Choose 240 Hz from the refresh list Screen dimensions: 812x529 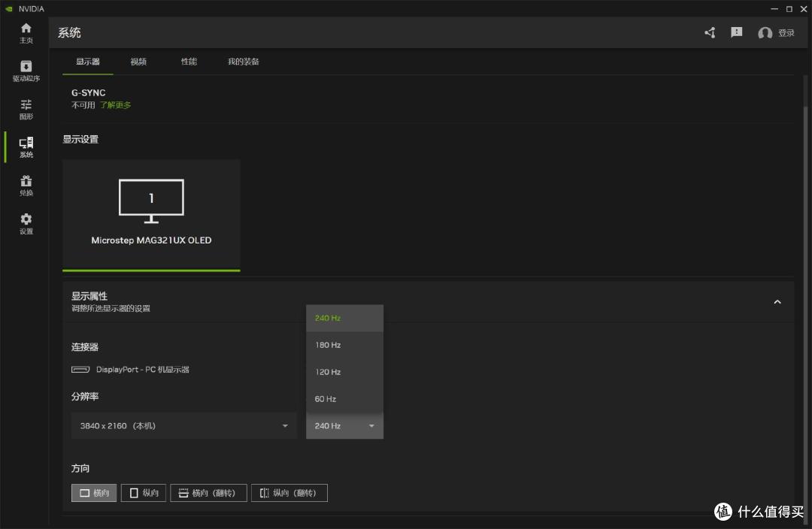pos(344,318)
